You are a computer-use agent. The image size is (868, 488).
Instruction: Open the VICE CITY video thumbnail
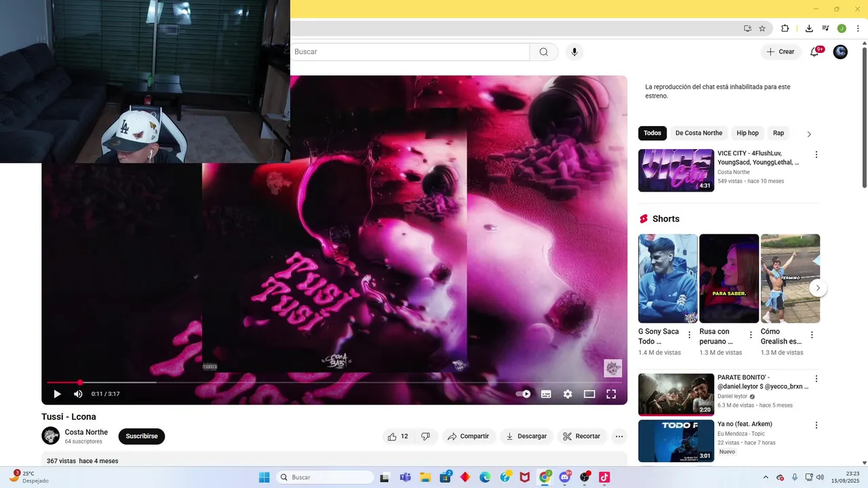(x=676, y=170)
